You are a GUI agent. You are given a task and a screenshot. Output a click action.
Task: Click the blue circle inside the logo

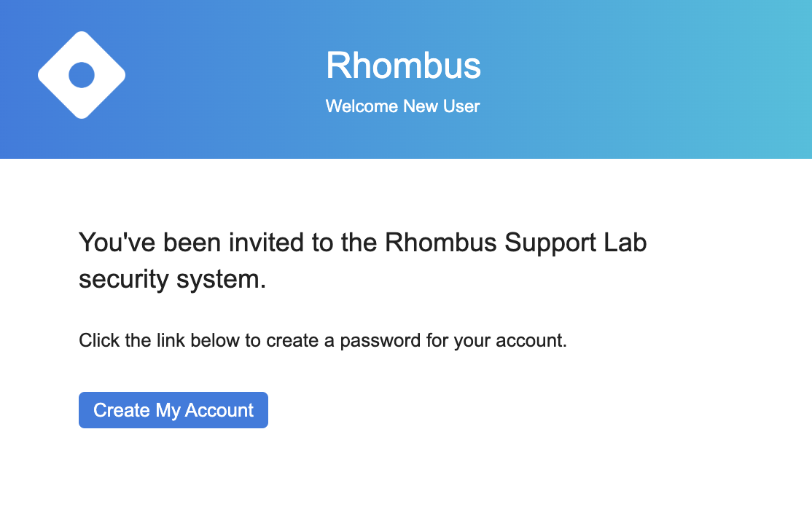pos(82,75)
